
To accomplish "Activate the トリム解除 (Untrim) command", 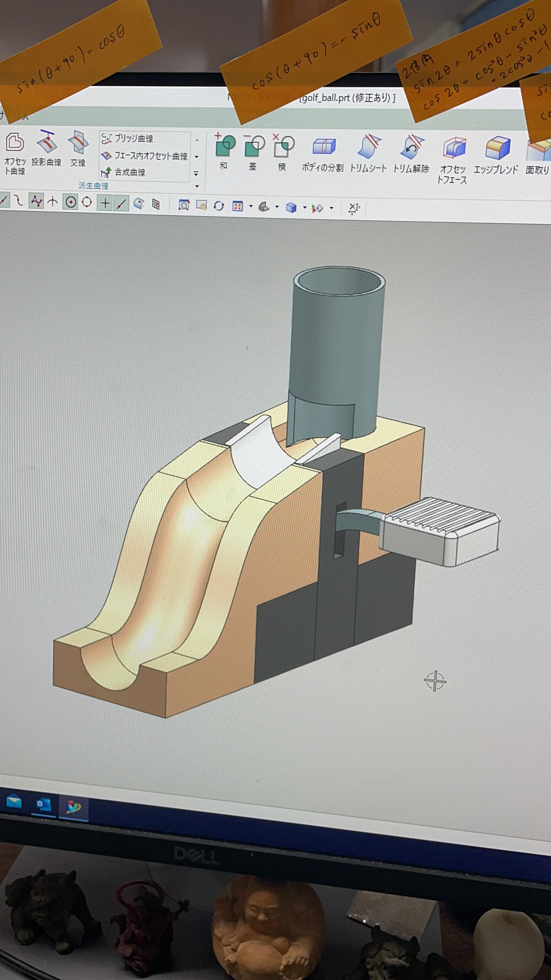I will pos(411,153).
